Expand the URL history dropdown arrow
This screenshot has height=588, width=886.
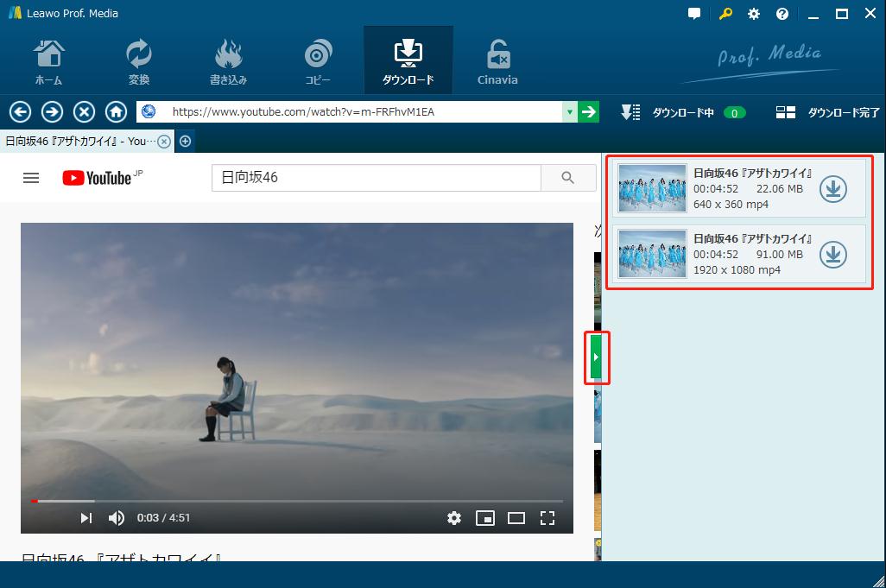coord(570,112)
